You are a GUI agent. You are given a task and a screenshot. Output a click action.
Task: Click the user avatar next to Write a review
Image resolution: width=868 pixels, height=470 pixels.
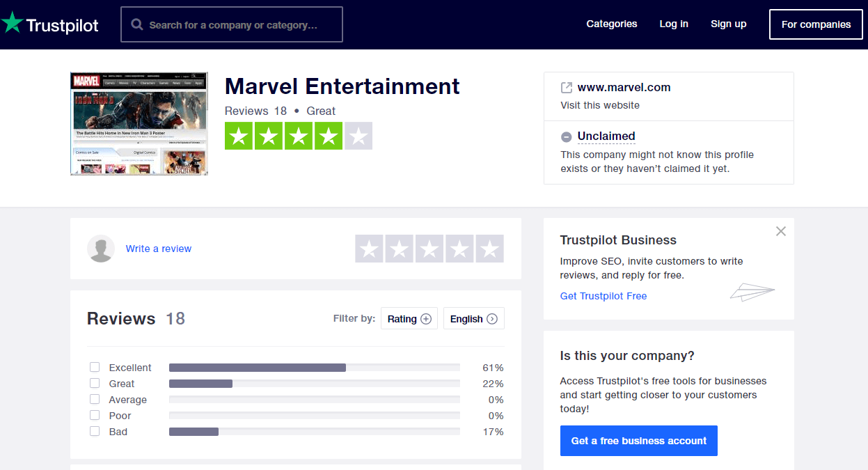(x=101, y=249)
